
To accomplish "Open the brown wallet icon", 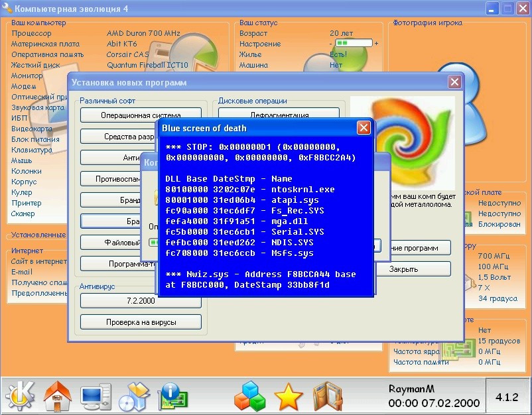I will pyautogui.click(x=328, y=396).
